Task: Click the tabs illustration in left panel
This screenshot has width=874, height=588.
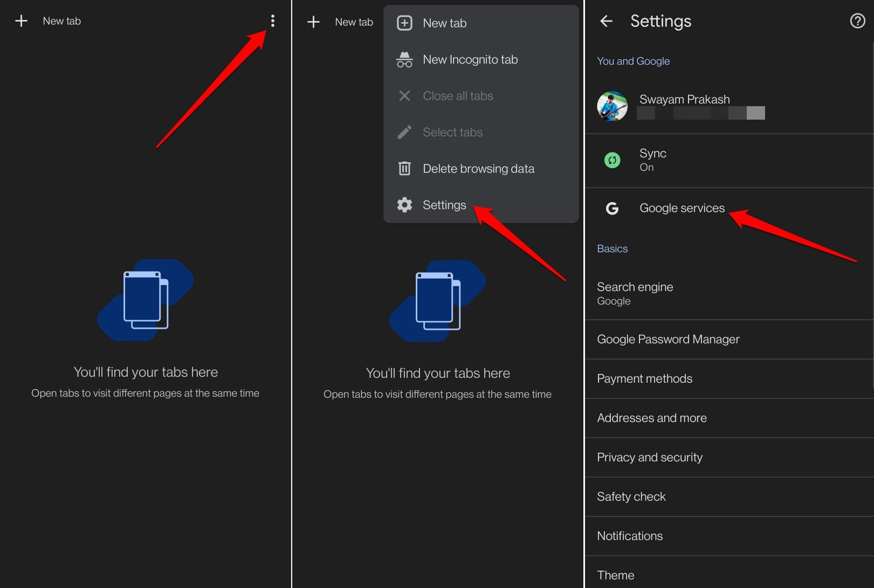Action: [146, 300]
